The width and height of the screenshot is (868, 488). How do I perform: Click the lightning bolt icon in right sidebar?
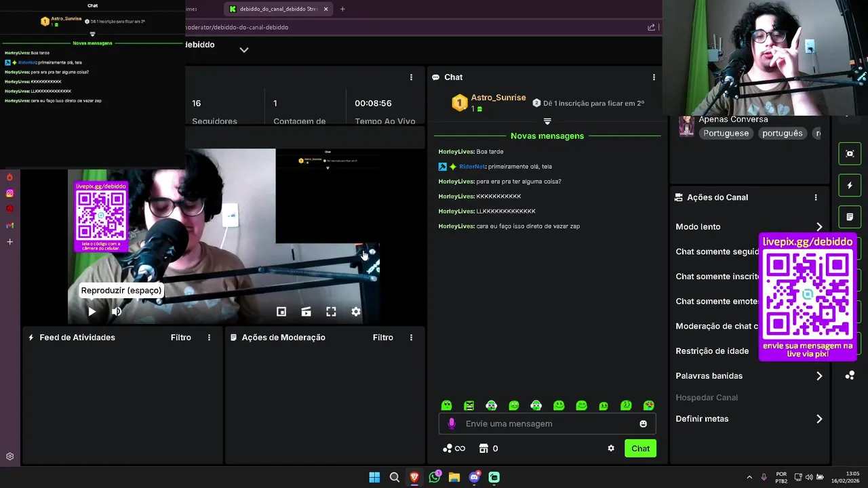pyautogui.click(x=850, y=185)
